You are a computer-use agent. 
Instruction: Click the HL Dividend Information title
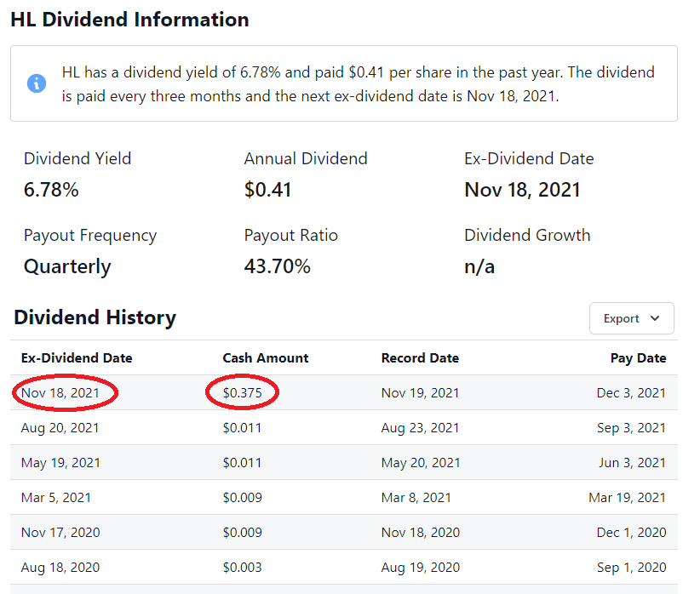tap(129, 20)
